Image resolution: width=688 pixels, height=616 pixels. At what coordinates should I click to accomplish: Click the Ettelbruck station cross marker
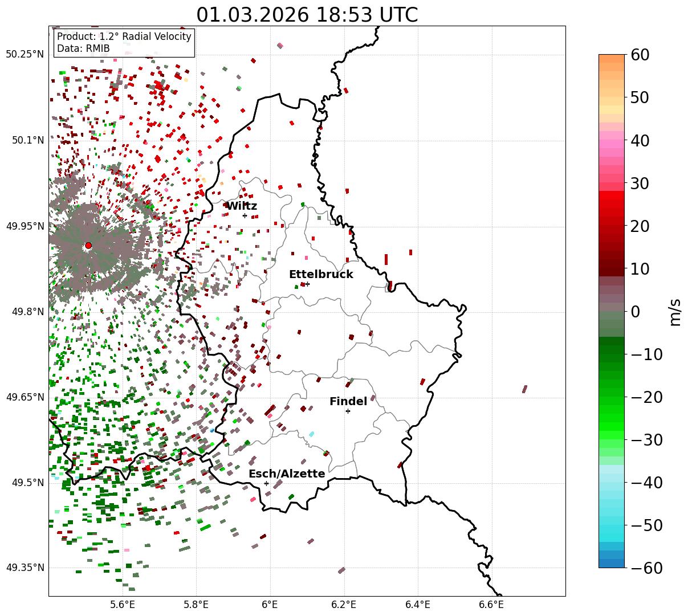pos(308,284)
